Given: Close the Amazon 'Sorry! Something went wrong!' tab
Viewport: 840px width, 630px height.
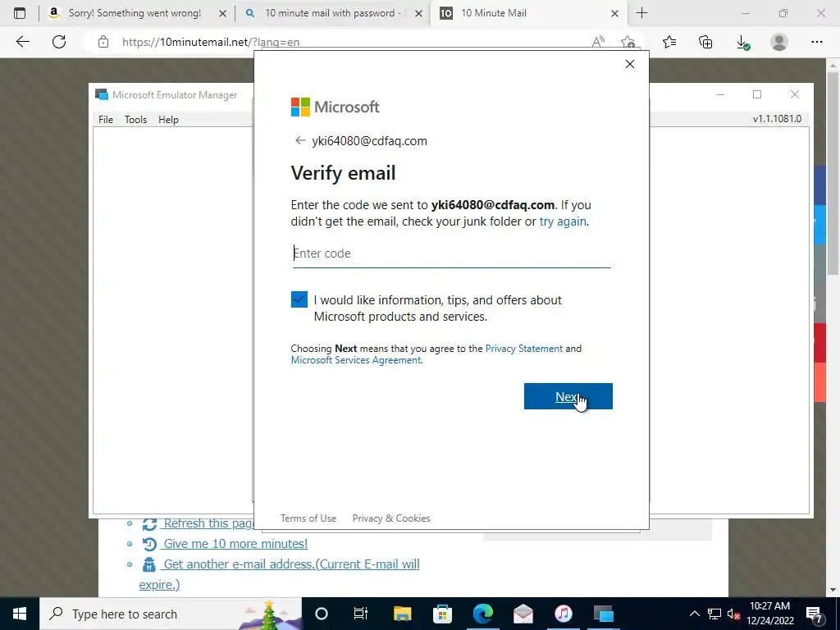Looking at the screenshot, I should click(x=222, y=13).
